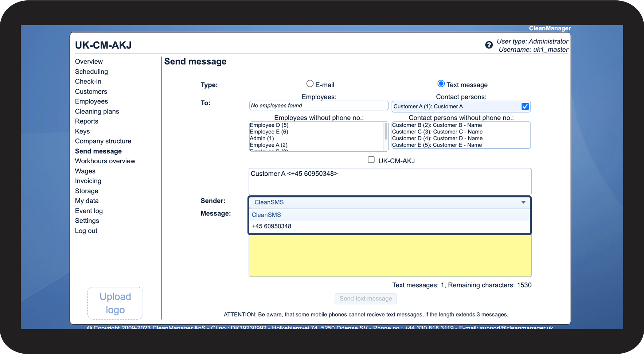Select Employee D (5) in the list
Viewport: 644px width, 354px height.
point(269,125)
